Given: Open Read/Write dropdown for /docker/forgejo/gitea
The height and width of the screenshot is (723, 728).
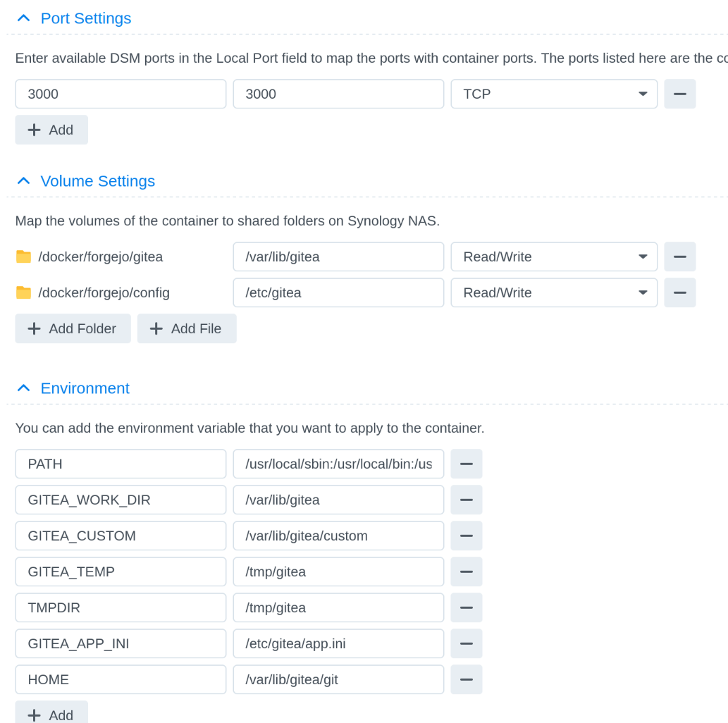Looking at the screenshot, I should 554,257.
